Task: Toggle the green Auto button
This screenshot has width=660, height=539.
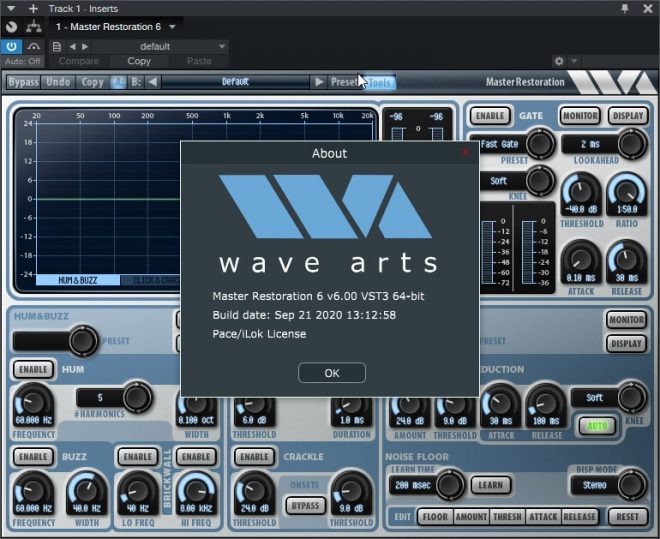Action: [x=597, y=426]
